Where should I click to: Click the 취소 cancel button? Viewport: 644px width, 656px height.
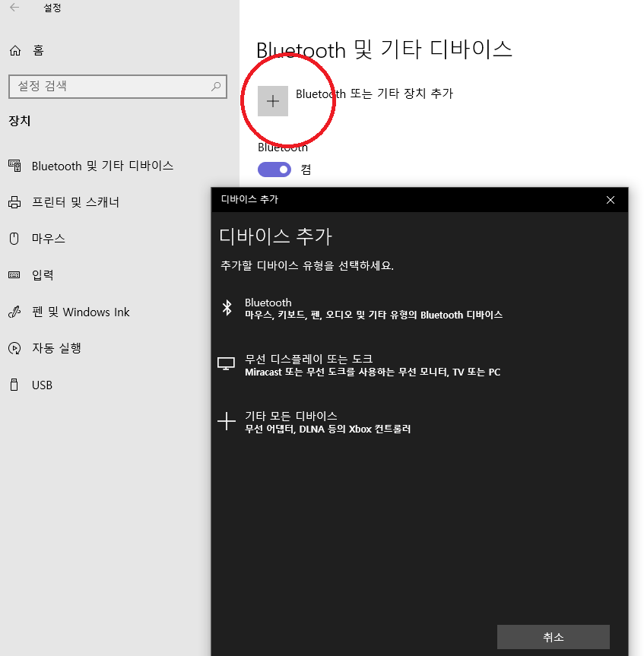554,637
